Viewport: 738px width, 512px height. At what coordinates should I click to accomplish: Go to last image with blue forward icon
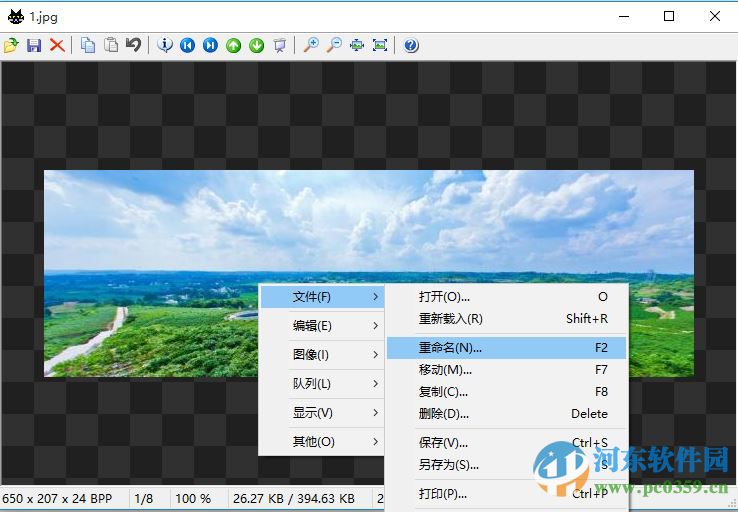point(210,46)
